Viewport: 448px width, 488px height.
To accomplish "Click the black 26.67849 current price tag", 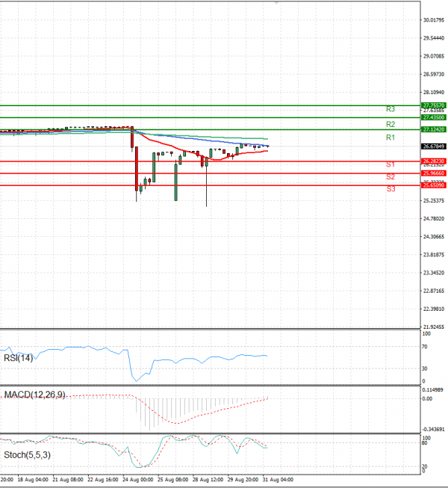I will tap(434, 146).
